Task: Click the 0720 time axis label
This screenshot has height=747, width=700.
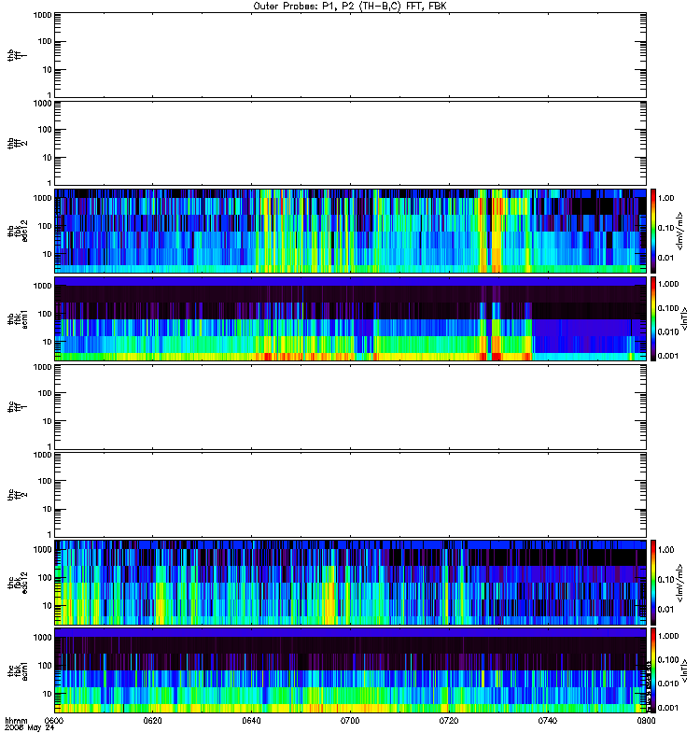Action: [x=449, y=721]
